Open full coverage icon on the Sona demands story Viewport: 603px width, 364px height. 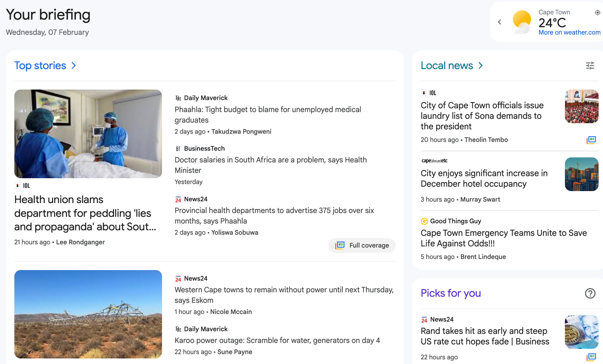click(x=591, y=140)
